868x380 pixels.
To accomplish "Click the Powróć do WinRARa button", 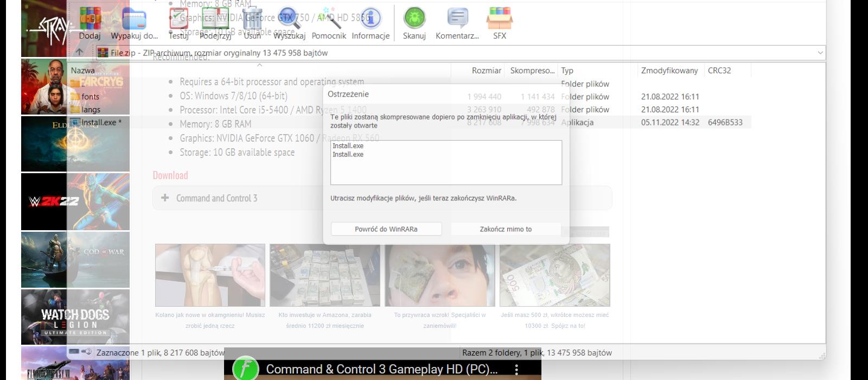I will pos(386,229).
